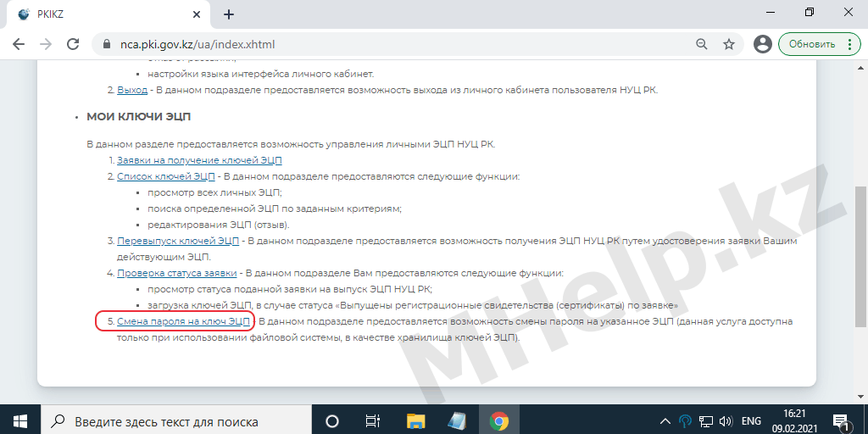The width and height of the screenshot is (868, 434).
Task: Click text 'редактирования ЭЦП (отзыв).'
Action: pos(219,225)
